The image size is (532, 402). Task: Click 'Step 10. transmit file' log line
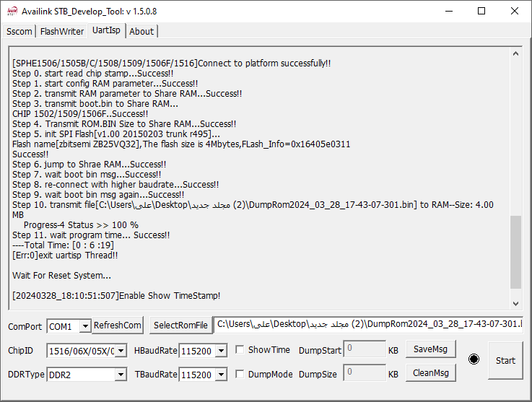(253, 209)
